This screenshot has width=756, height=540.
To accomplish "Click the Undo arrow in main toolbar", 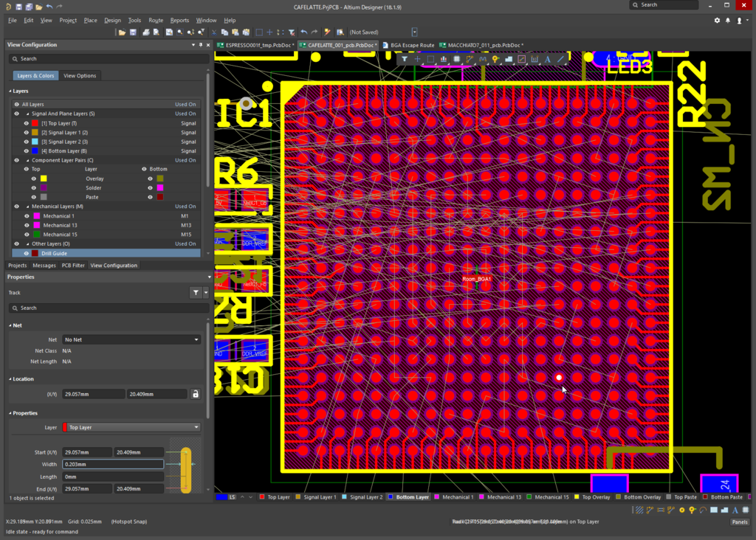I will 303,32.
